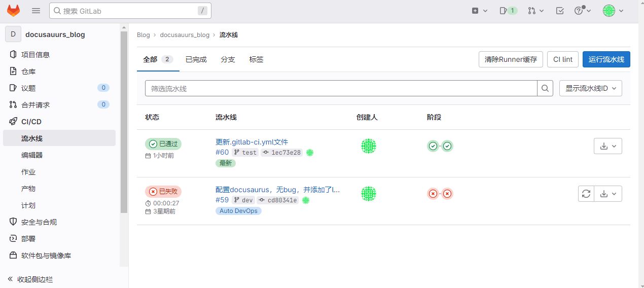
Task: Retry the failed pipeline #59
Action: [586, 194]
